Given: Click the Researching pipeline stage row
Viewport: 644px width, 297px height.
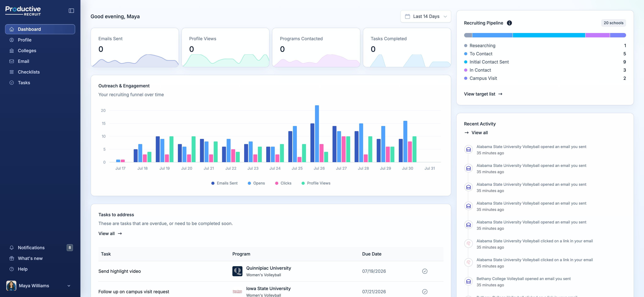Looking at the screenshot, I should pyautogui.click(x=545, y=46).
